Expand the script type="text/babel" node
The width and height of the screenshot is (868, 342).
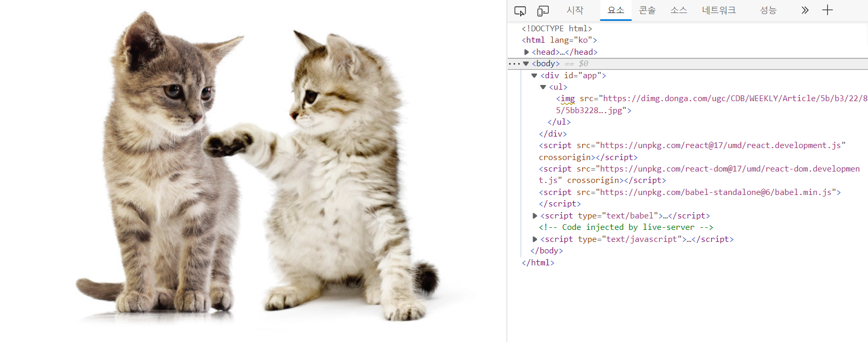(x=535, y=216)
